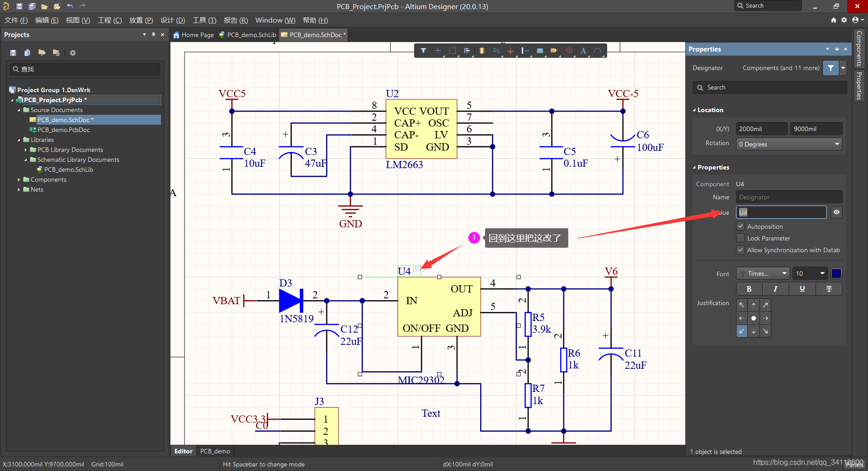
Task: Select the place port D1 tool
Action: coord(554,51)
